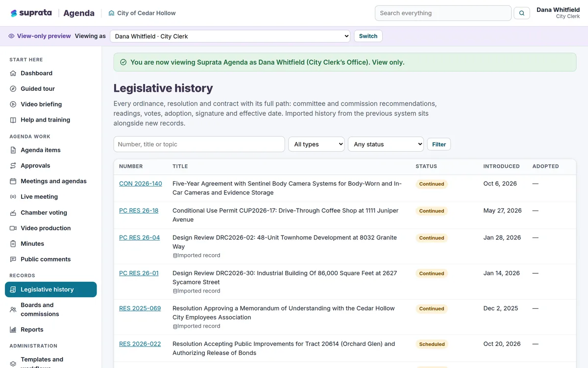This screenshot has width=588, height=368.
Task: Click the Title column header
Action: (180, 166)
